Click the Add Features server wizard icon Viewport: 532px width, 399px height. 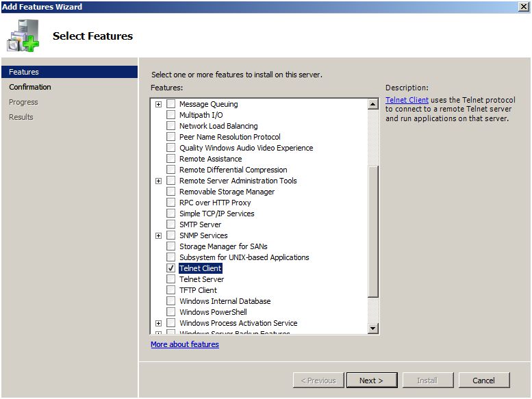[x=23, y=36]
